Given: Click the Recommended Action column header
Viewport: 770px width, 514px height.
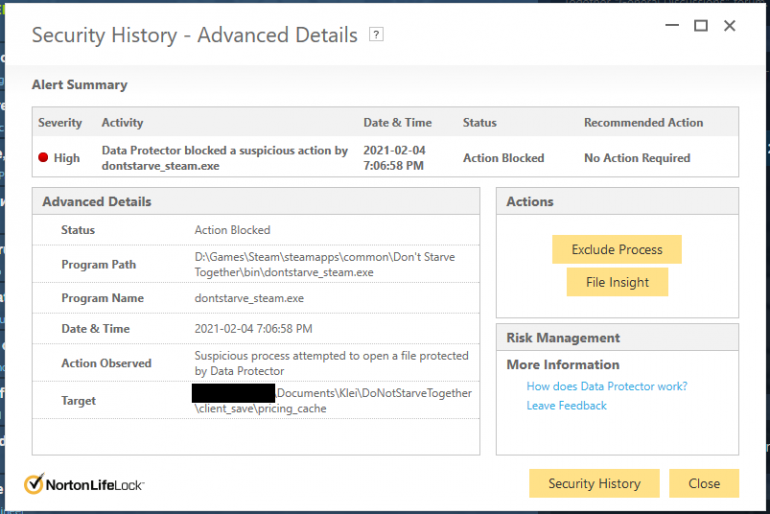Looking at the screenshot, I should 643,123.
